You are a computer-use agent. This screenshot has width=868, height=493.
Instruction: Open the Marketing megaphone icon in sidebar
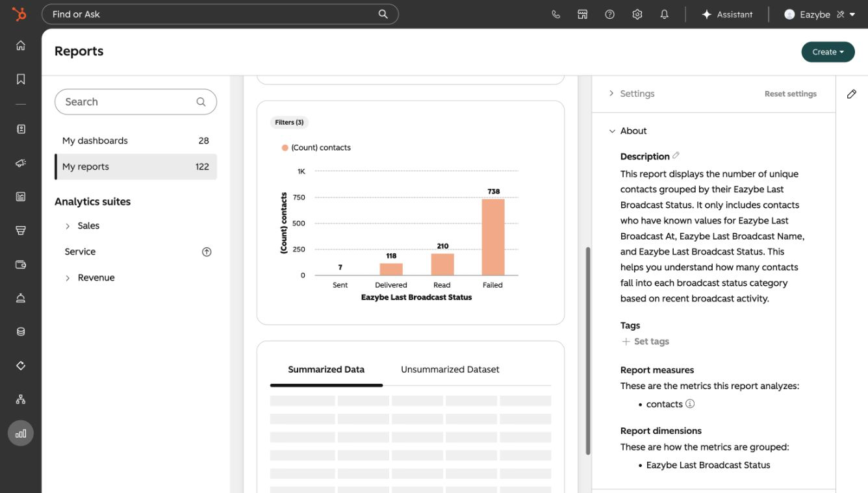pyautogui.click(x=21, y=163)
